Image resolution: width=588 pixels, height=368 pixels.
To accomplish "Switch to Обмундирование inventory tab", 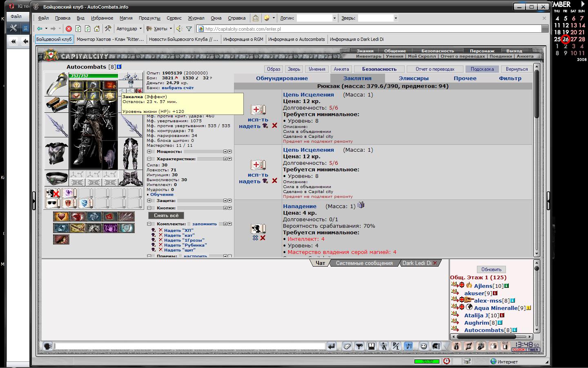I will [x=282, y=78].
